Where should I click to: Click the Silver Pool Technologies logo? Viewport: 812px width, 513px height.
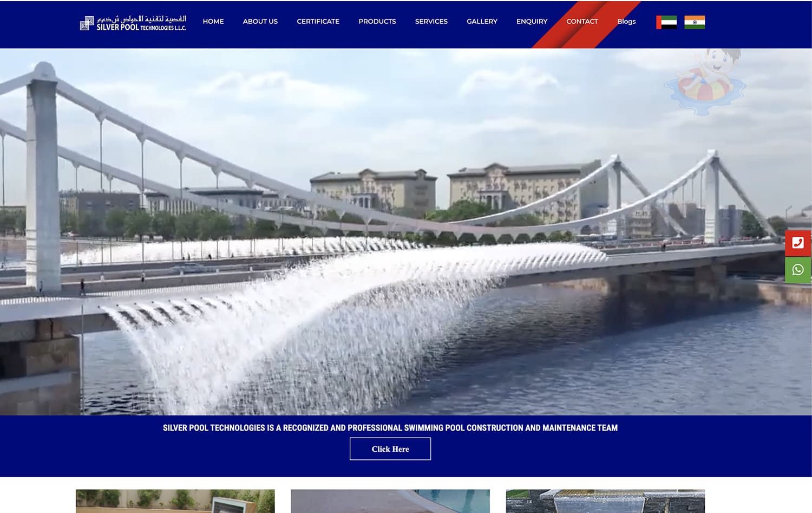click(133, 23)
